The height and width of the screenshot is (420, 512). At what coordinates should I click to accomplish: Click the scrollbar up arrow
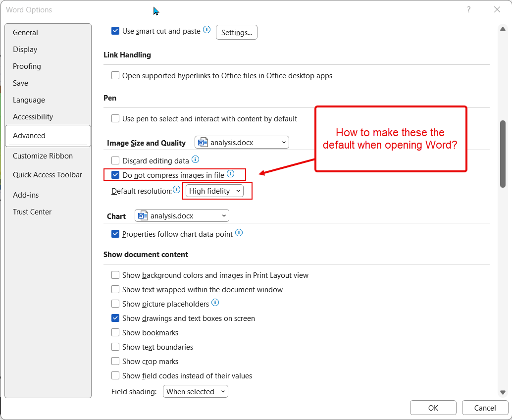pos(503,29)
